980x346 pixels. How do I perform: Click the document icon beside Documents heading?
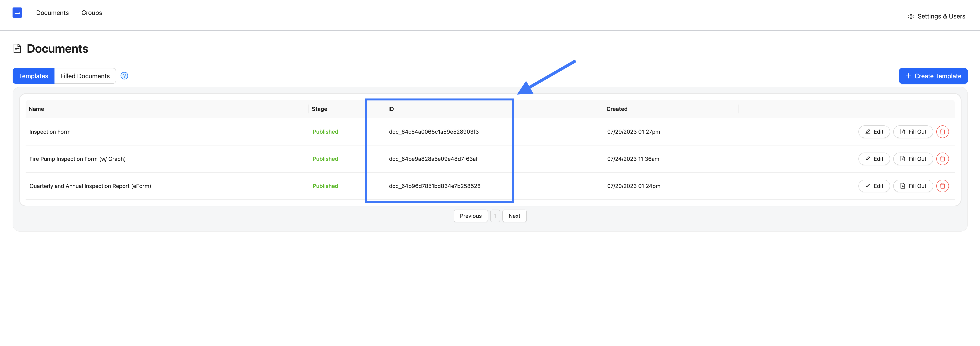tap(17, 48)
